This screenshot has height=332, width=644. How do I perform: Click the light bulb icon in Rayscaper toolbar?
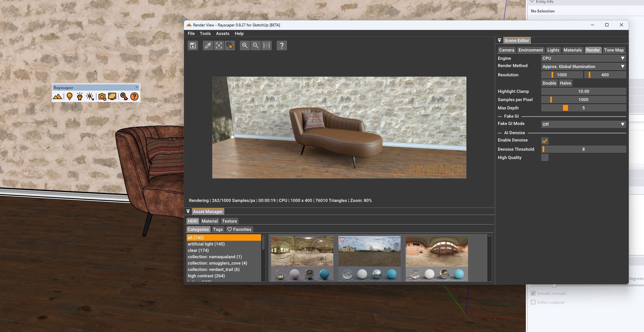coord(69,96)
